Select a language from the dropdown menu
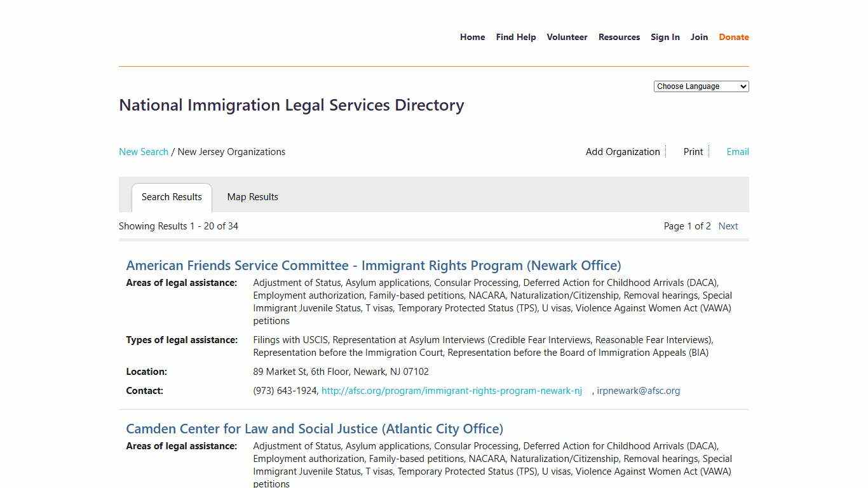Image resolution: width=868 pixels, height=488 pixels. [700, 86]
